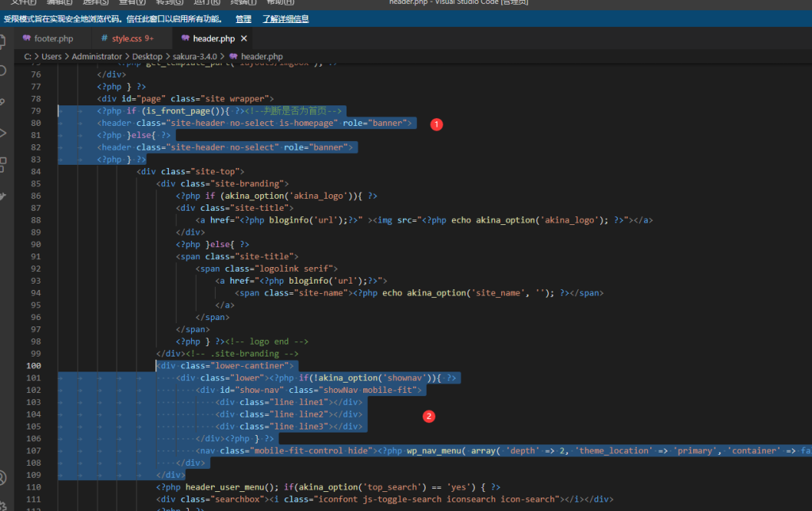
Task: Click the 管理 link in restricted mode banner
Action: [x=243, y=18]
